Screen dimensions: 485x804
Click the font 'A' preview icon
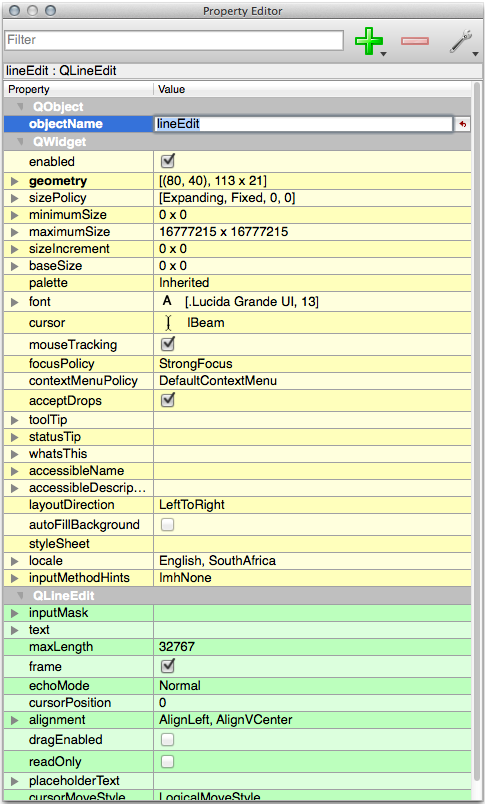pyautogui.click(x=167, y=301)
